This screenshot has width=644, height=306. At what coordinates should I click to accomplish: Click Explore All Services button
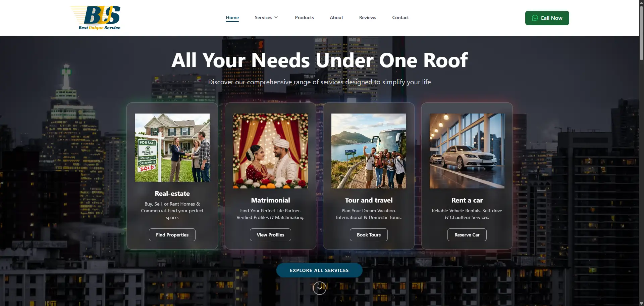pos(319,270)
